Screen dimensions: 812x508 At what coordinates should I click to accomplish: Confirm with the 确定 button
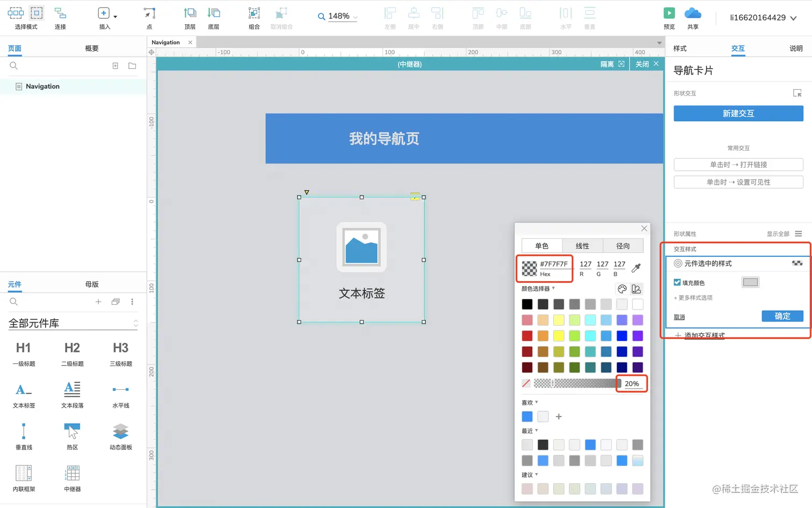click(x=782, y=316)
